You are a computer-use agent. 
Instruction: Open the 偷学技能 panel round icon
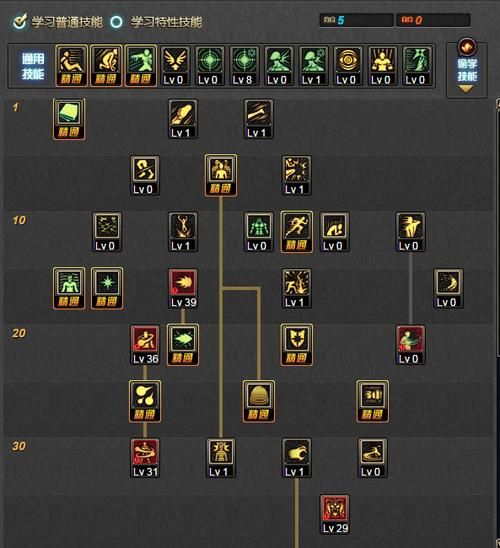coord(466,46)
